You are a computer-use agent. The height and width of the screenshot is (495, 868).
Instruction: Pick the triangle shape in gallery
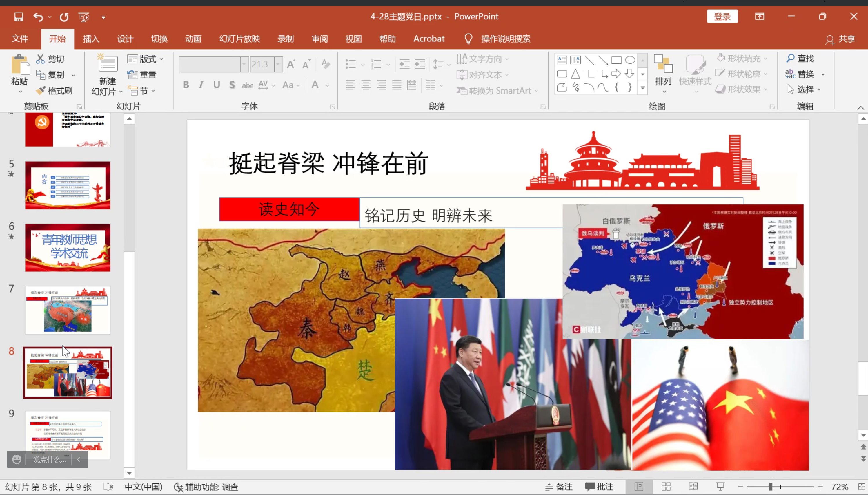point(575,74)
